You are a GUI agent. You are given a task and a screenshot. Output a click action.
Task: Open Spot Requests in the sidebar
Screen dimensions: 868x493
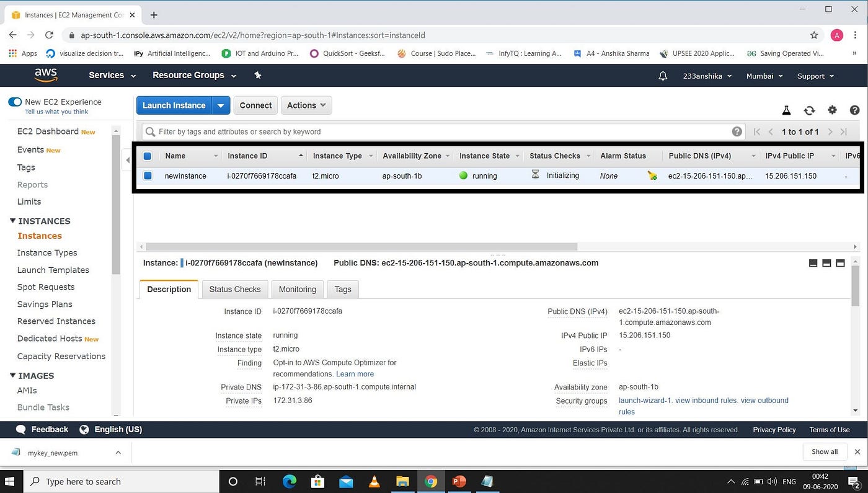46,286
